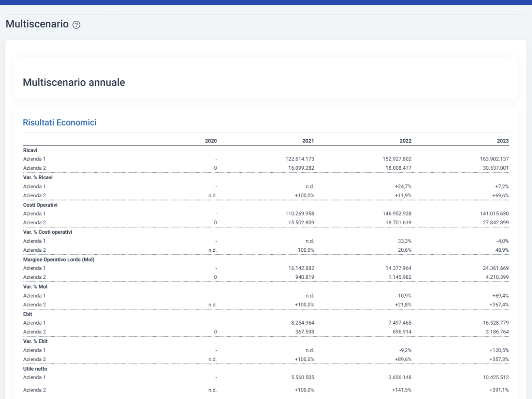Click the "Costi Operativi" group label
Image resolution: width=532 pixels, height=399 pixels.
[x=40, y=205]
